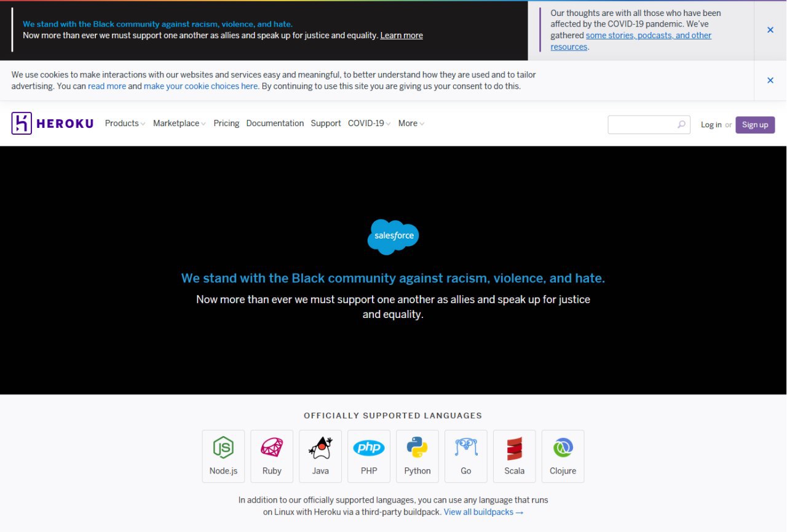Open 'make your cookie choices here' link
This screenshot has height=532, width=787.
tap(200, 86)
